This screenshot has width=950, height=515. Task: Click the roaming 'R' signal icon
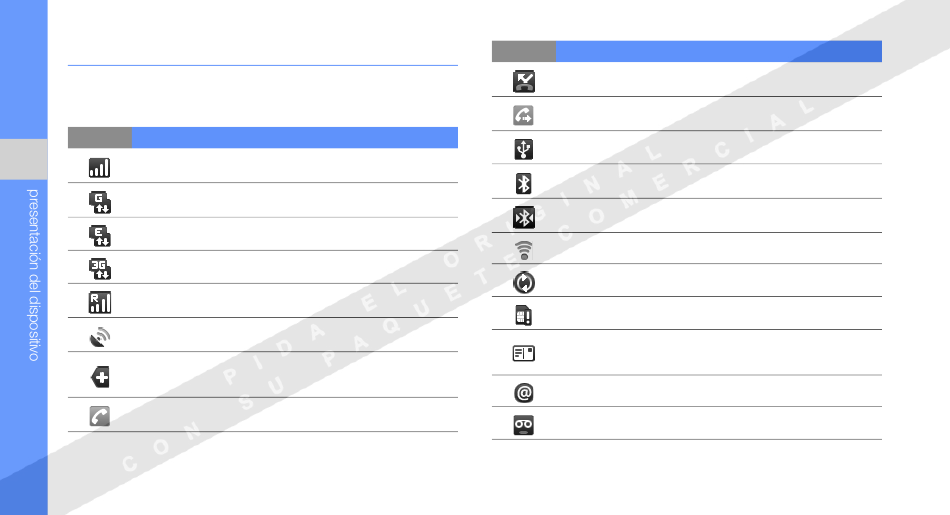[100, 302]
